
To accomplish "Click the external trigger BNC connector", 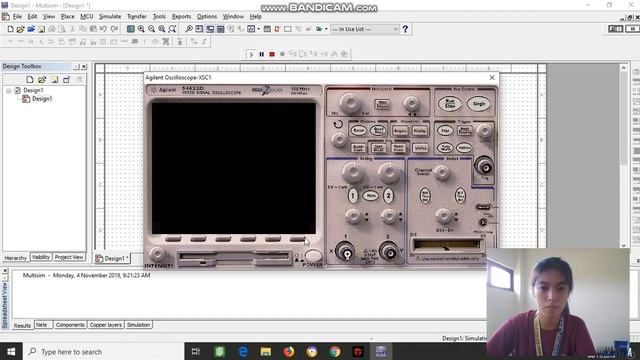I will pyautogui.click(x=484, y=166).
